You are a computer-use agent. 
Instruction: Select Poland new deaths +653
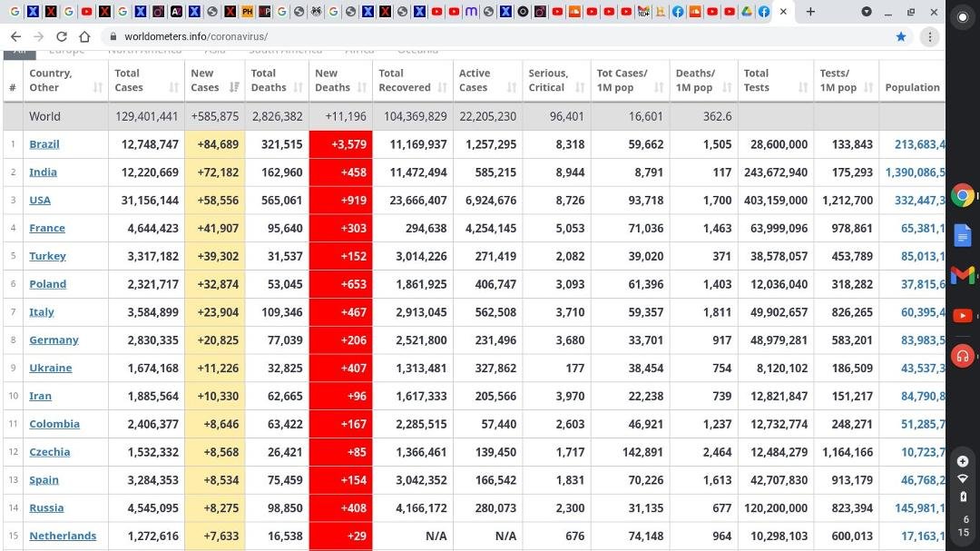pyautogui.click(x=340, y=284)
